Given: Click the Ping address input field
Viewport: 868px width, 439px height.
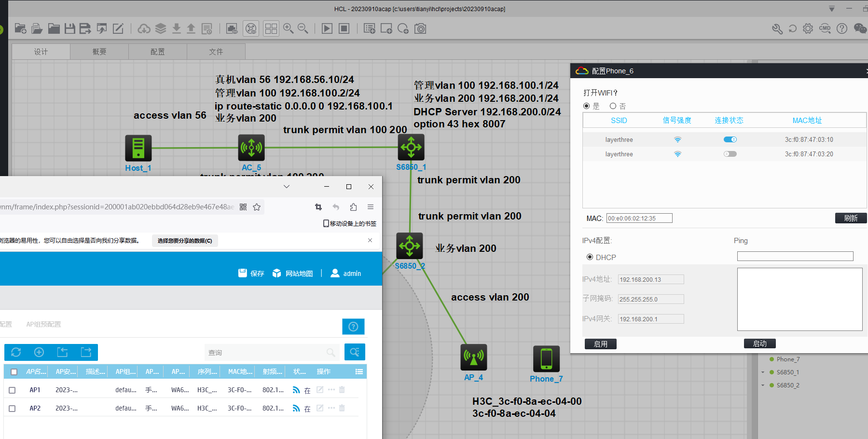Looking at the screenshot, I should coord(795,256).
